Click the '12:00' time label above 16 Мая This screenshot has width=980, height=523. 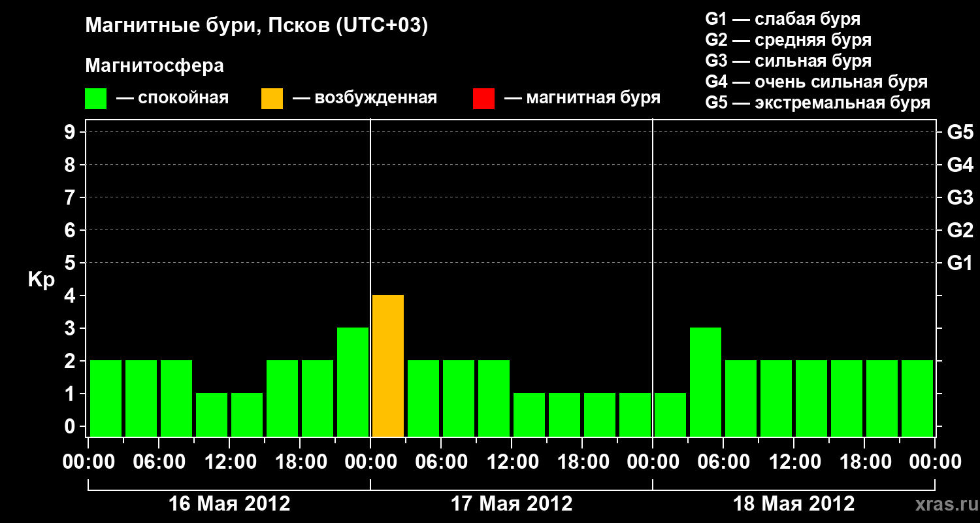coord(230,462)
